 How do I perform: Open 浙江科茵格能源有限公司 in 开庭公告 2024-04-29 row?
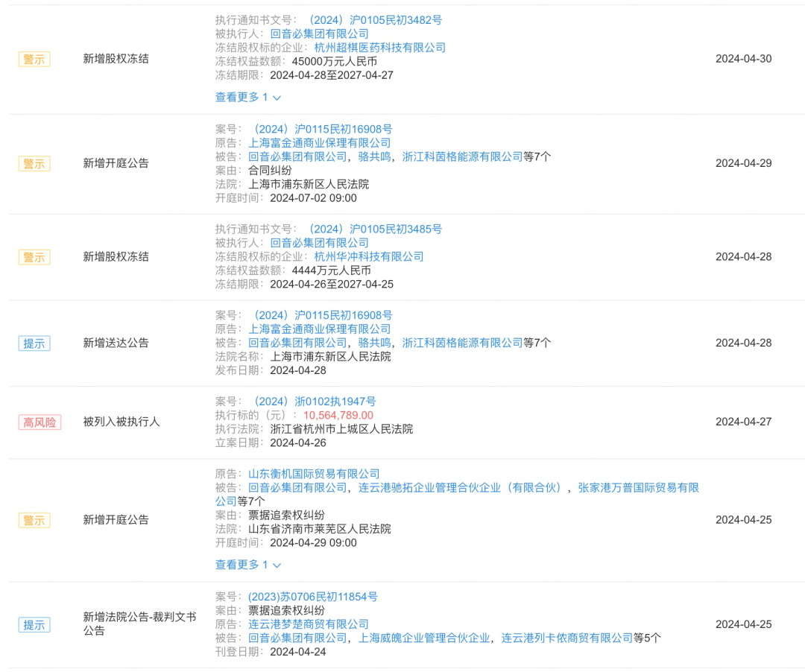coord(462,157)
